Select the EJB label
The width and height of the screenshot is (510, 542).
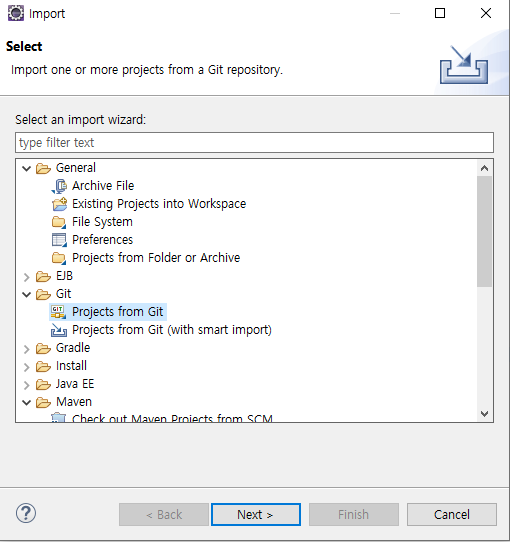tap(65, 276)
